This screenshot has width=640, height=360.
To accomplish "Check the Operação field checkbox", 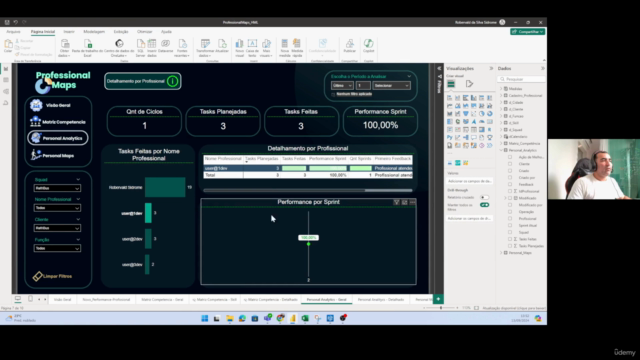I will 510,211.
